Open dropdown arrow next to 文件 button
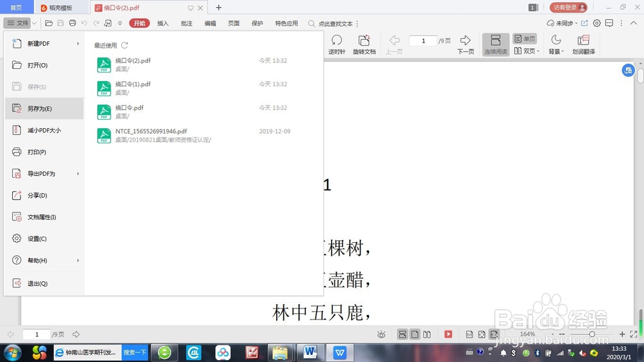Image resolution: width=644 pixels, height=362 pixels. tap(34, 23)
